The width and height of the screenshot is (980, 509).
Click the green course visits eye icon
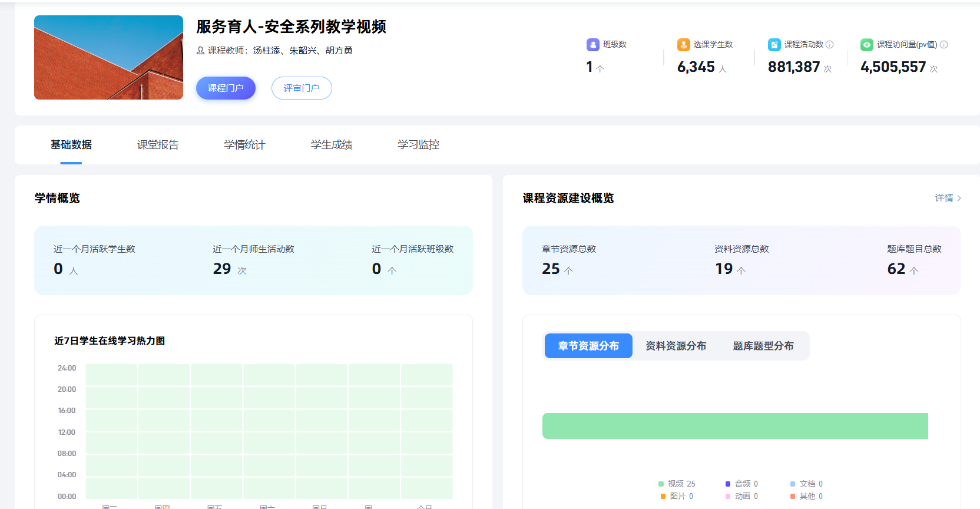point(866,45)
